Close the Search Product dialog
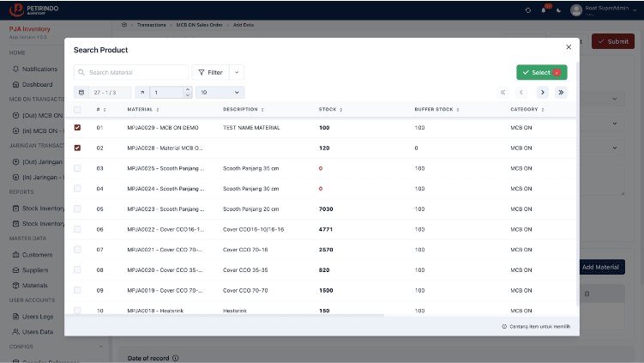The image size is (644, 363). pyautogui.click(x=569, y=47)
